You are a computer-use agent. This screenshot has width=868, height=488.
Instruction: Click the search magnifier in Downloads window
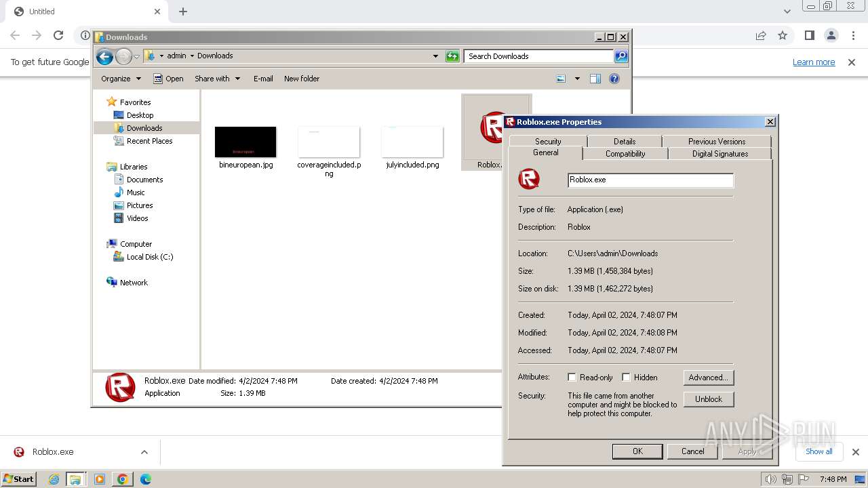[621, 56]
